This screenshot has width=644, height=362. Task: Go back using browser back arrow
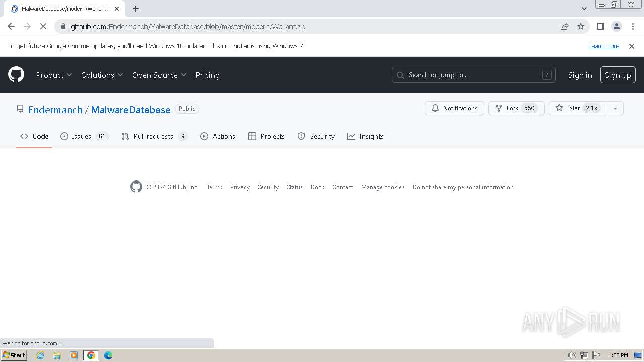pos(11,26)
